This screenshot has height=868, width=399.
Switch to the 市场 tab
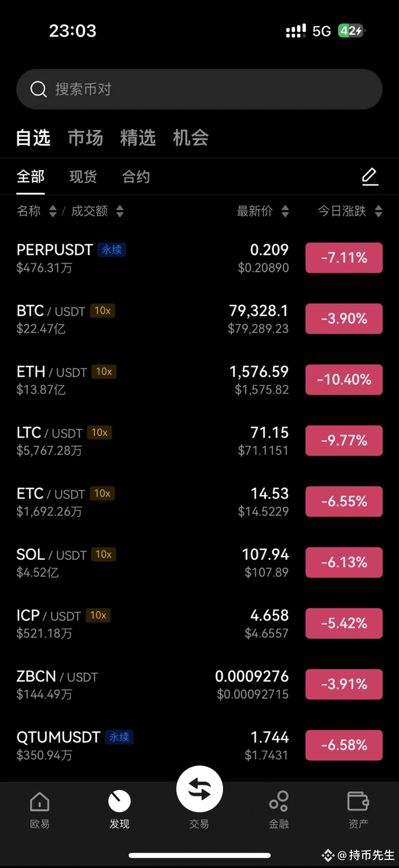[85, 138]
